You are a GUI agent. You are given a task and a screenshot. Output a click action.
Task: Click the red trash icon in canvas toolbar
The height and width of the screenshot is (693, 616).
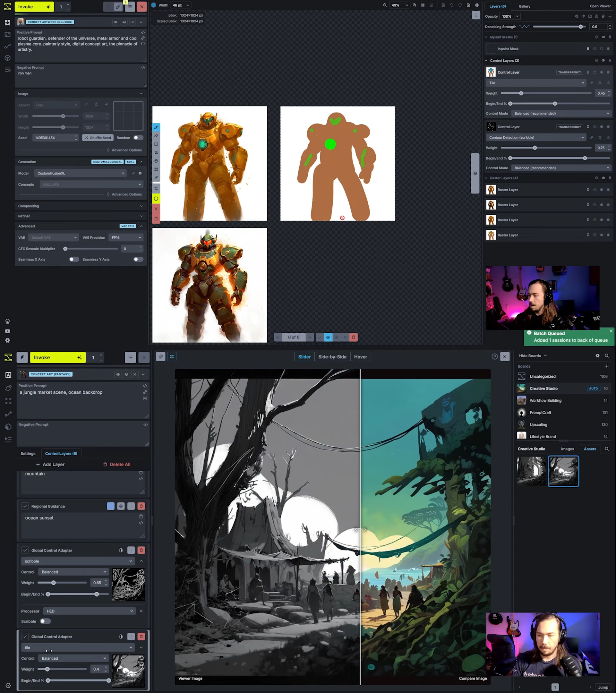coord(156,219)
